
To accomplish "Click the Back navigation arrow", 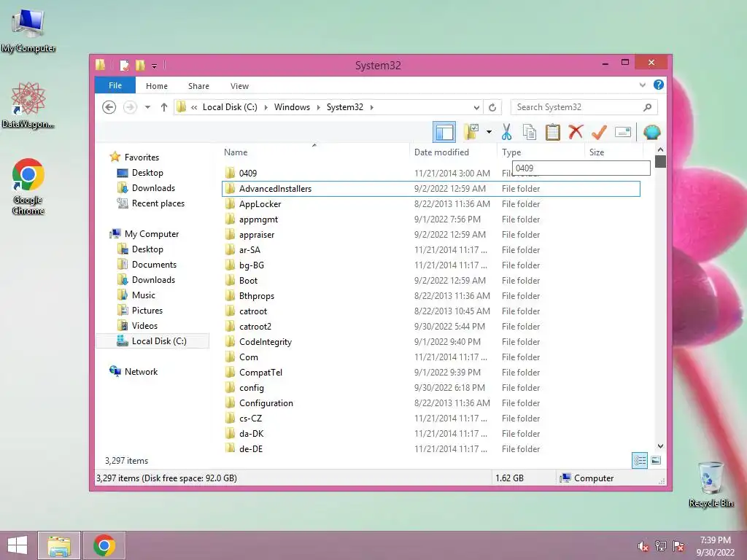I will tap(109, 107).
